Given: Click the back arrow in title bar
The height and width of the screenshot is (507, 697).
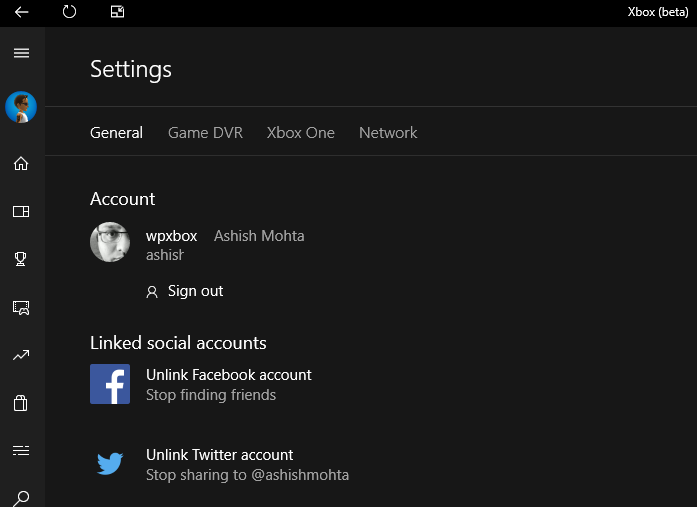Looking at the screenshot, I should [x=21, y=12].
